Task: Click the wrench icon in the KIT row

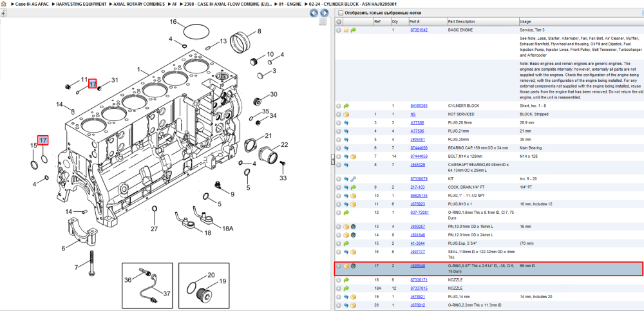Action: pos(353,179)
